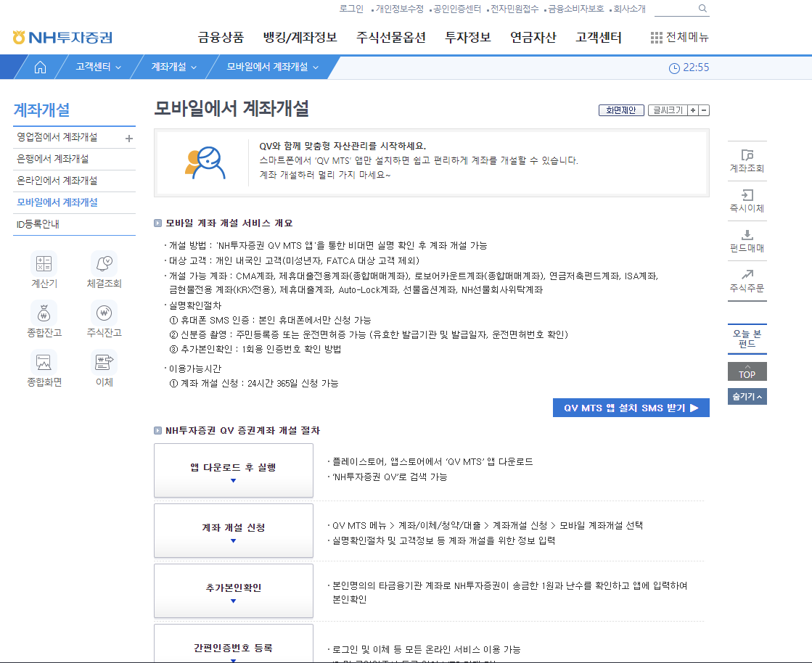Click 주식주문 in right quick menu
Viewport: 812px width, 663px height.
pos(747,281)
